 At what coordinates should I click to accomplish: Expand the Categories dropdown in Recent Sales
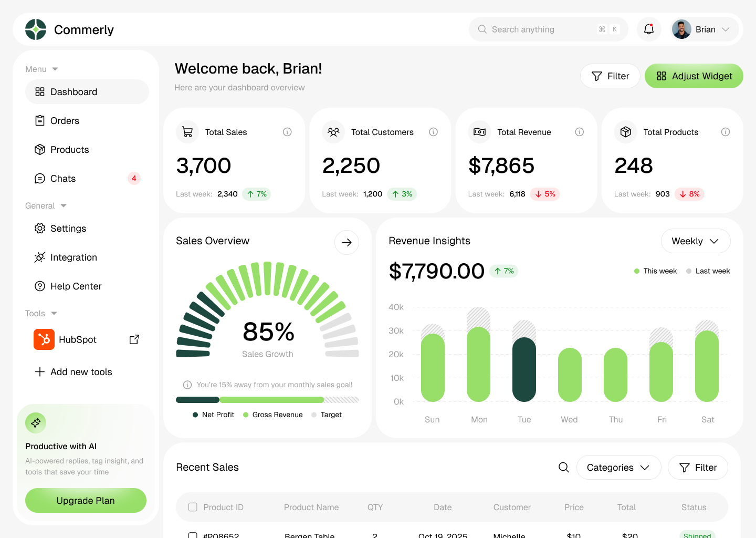[618, 467]
